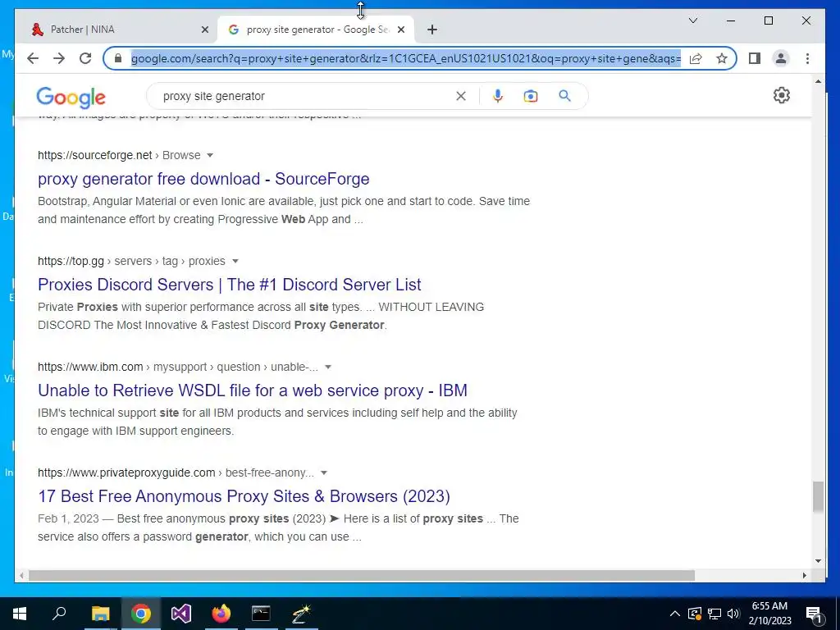Click the horizontal scrollbar right arrow
Screen dimensions: 840x630
[804, 575]
